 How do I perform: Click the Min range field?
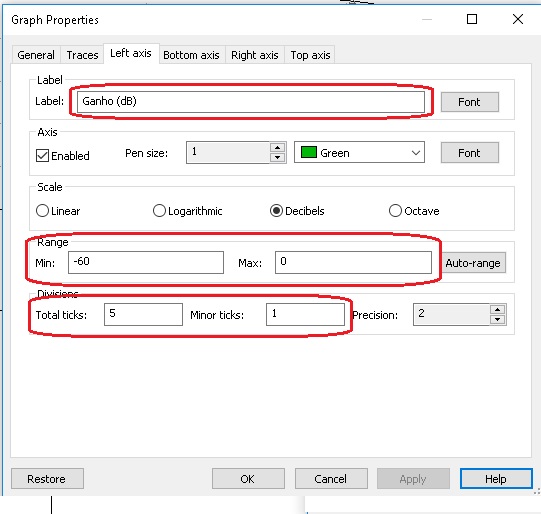[x=146, y=262]
